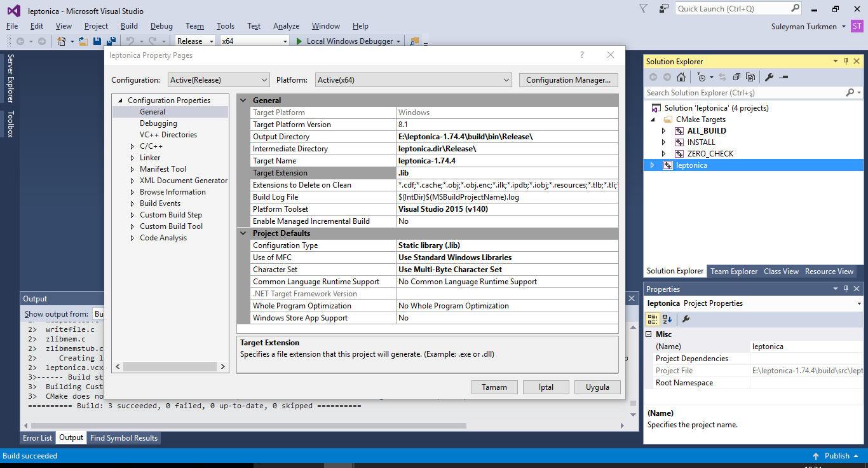Open the Build menu
Screen dimensions: 868x468
pos(129,26)
